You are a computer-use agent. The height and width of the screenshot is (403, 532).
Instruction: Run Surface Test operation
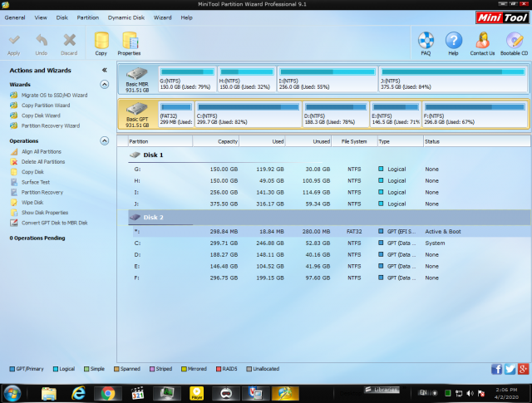pyautogui.click(x=36, y=182)
